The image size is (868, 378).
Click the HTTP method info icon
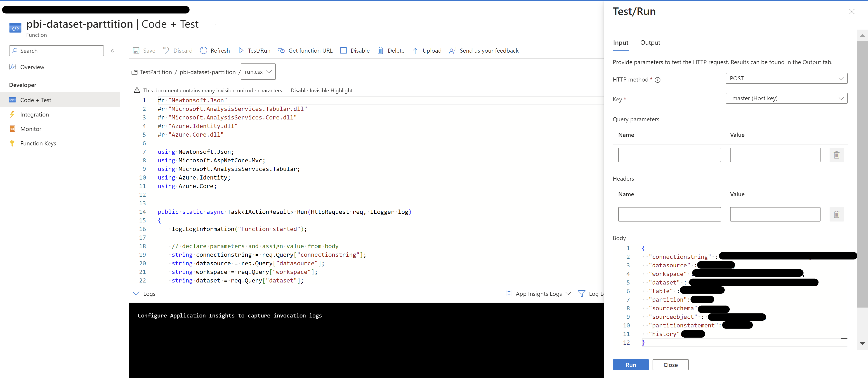point(657,80)
